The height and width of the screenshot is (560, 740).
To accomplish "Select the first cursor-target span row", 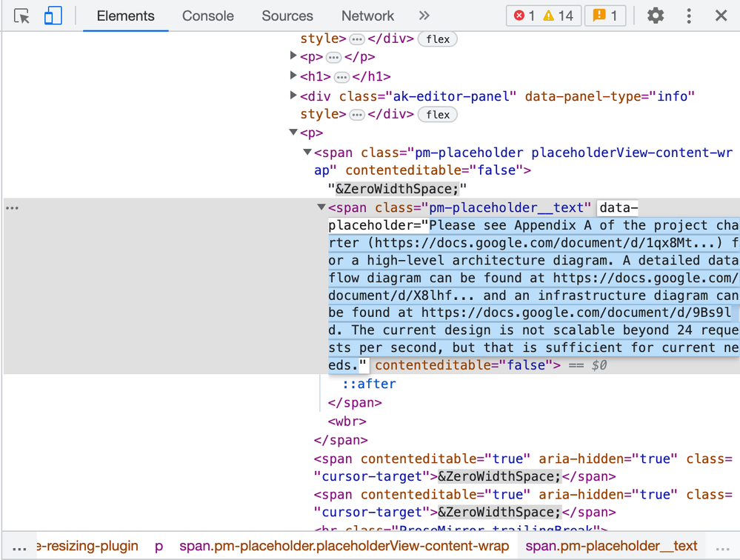I will point(523,467).
